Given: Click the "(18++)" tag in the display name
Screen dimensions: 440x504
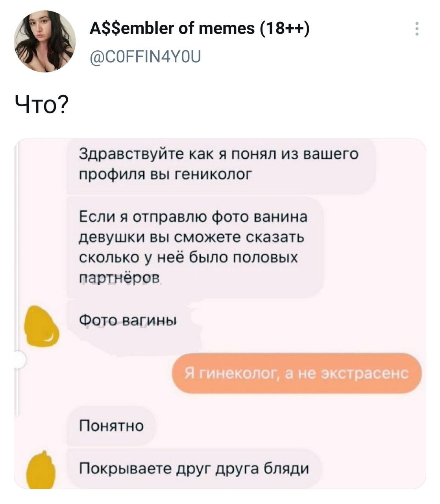Looking at the screenshot, I should coord(286,29).
